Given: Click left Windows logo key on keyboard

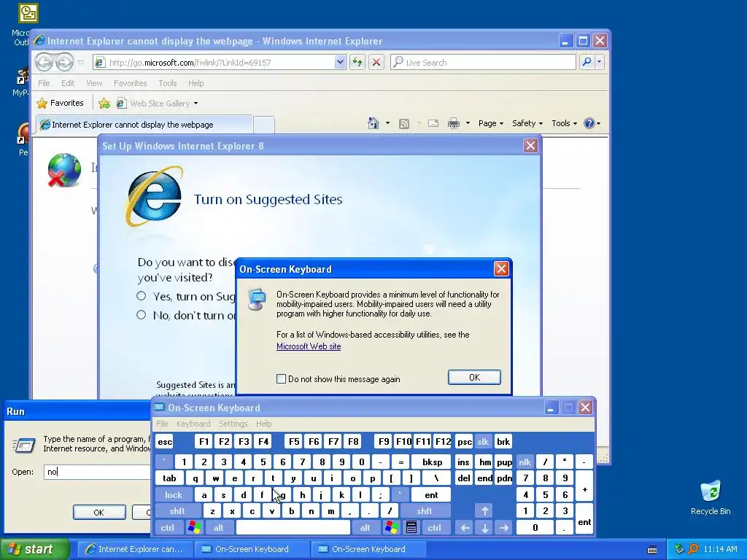Looking at the screenshot, I should click(x=194, y=527).
